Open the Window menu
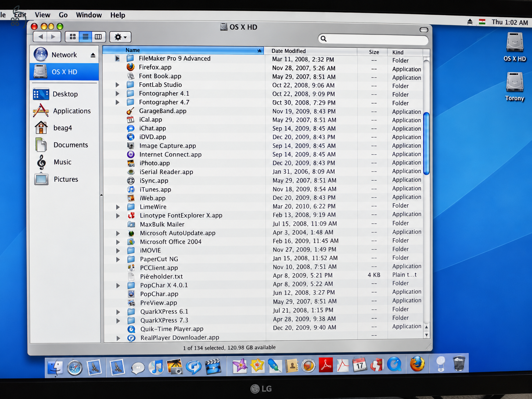Viewport: 532px width, 399px height. [x=89, y=15]
